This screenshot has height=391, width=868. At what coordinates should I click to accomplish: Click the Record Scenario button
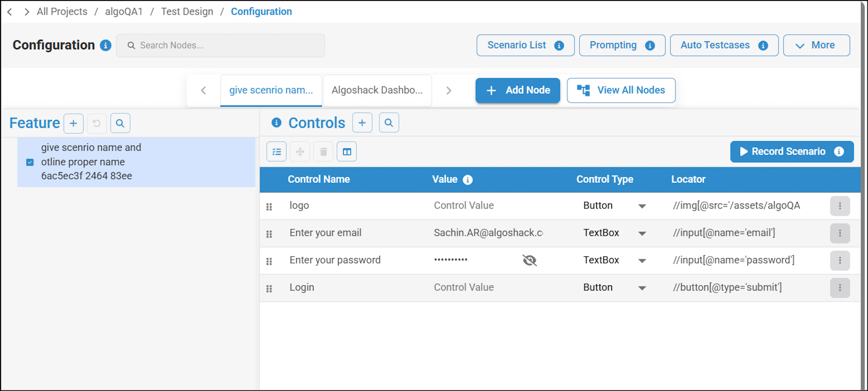[792, 152]
